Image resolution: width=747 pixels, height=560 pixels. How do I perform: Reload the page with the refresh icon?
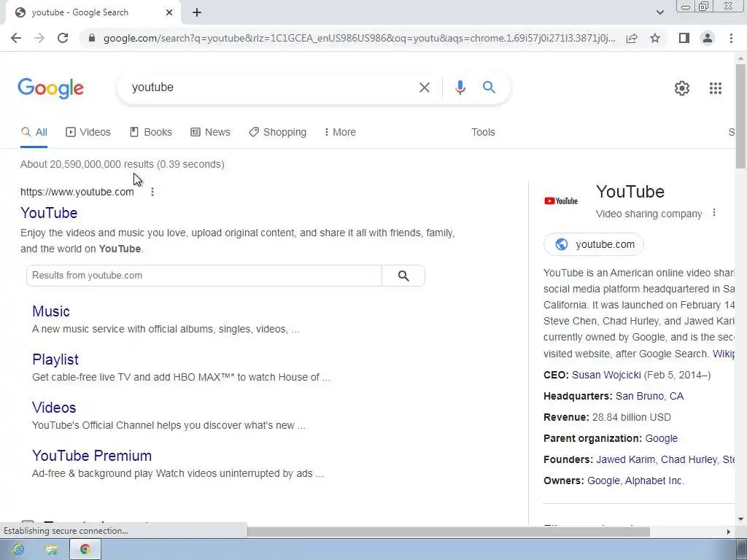point(63,38)
